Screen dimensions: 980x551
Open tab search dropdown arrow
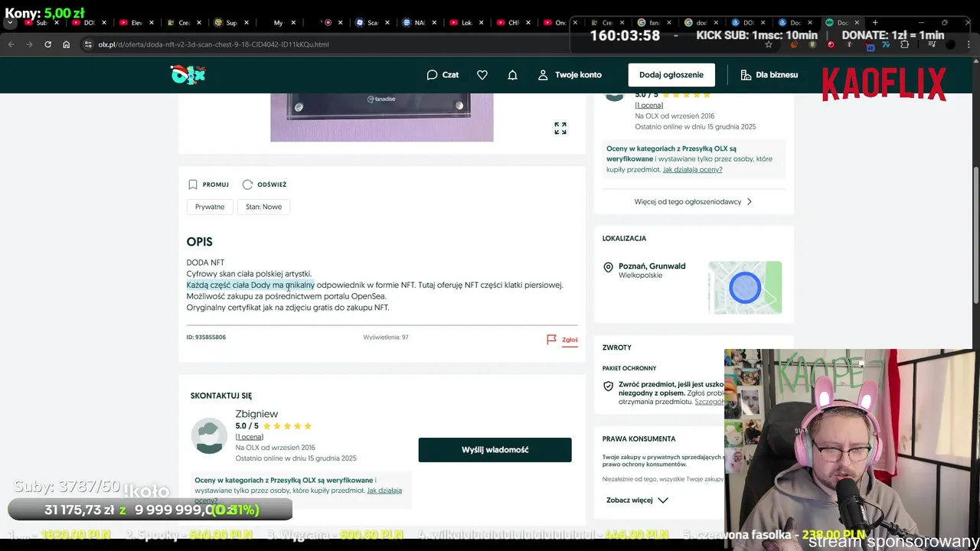[10, 23]
